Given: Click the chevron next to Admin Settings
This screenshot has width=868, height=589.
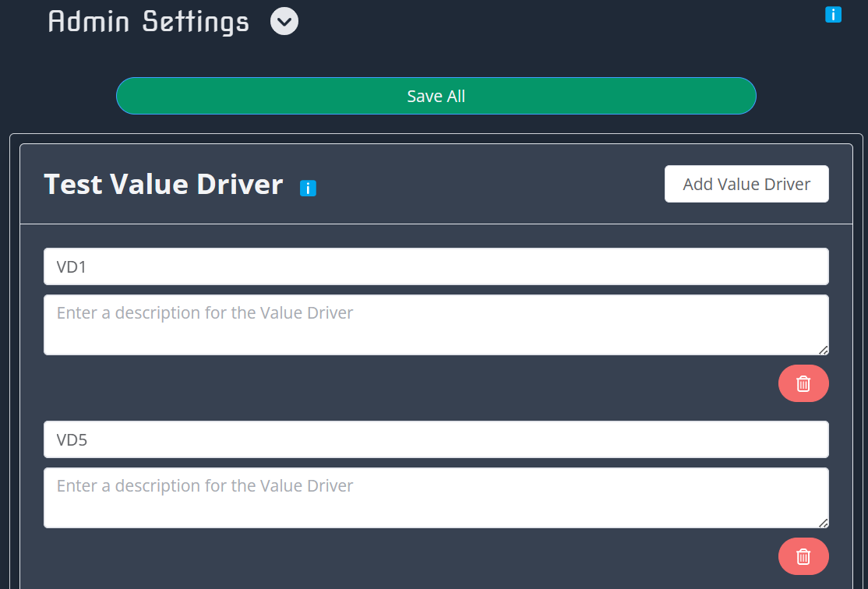Looking at the screenshot, I should (284, 21).
